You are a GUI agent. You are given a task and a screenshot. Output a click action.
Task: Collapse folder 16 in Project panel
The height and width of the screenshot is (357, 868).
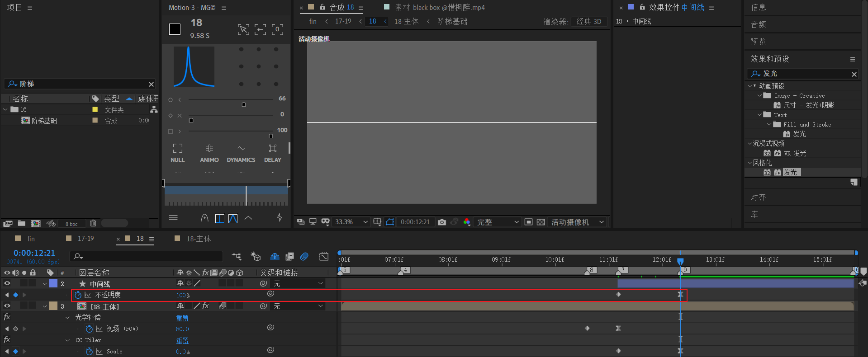tap(5, 109)
